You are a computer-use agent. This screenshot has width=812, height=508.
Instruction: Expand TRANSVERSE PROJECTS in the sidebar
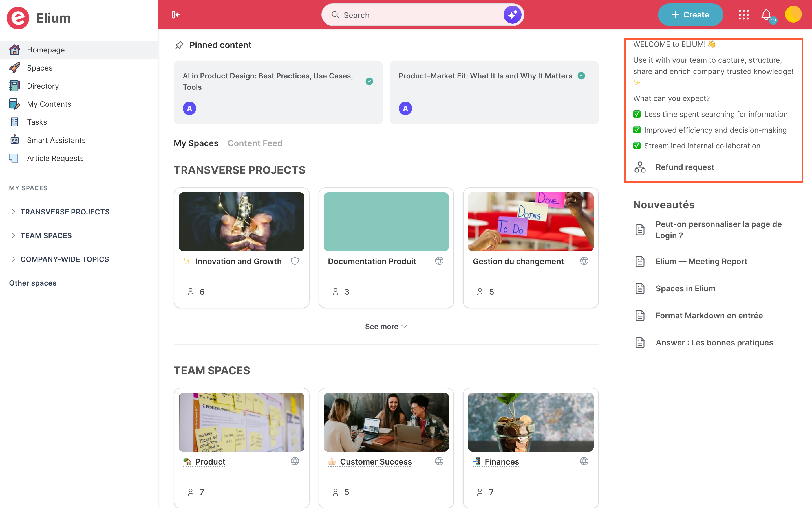point(14,212)
